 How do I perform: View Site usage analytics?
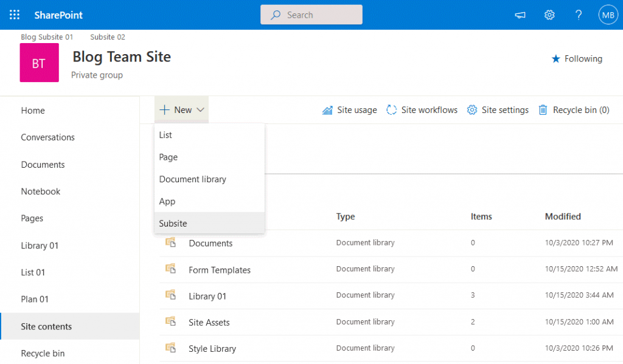(x=349, y=109)
